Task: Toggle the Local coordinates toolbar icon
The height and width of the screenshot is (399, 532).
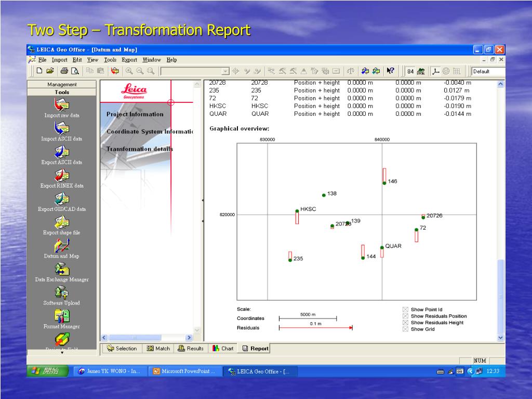Action: coord(421,71)
